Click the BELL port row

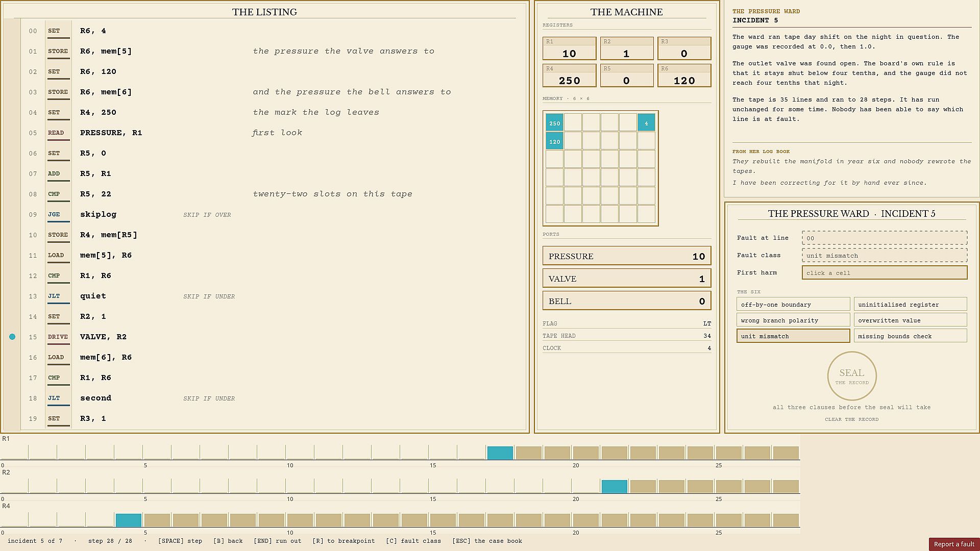[627, 301]
